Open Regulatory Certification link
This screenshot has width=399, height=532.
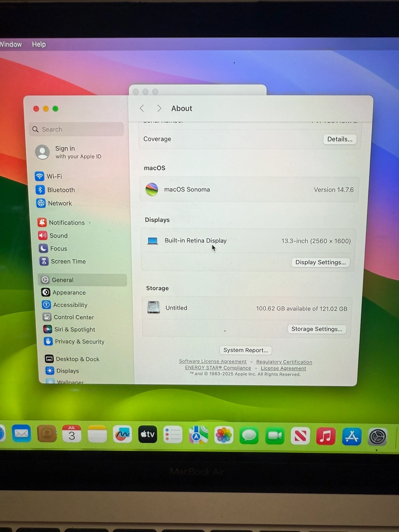pos(284,362)
